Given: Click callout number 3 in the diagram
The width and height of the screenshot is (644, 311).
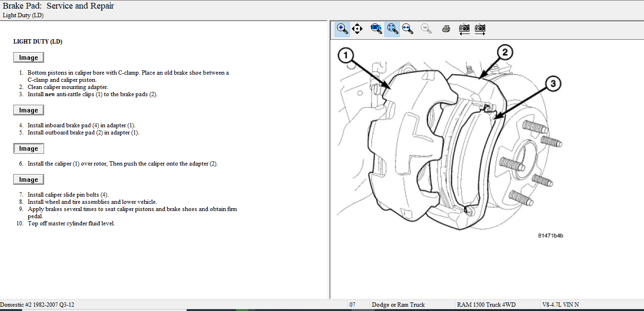Looking at the screenshot, I should pyautogui.click(x=552, y=85).
